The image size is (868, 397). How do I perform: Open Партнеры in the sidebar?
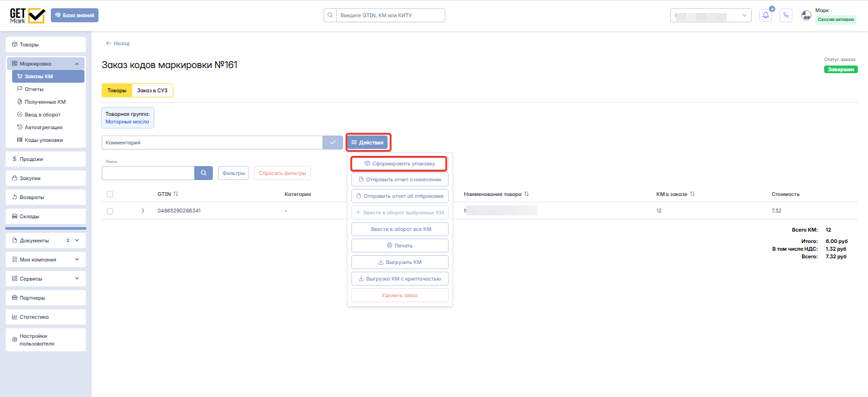46,298
